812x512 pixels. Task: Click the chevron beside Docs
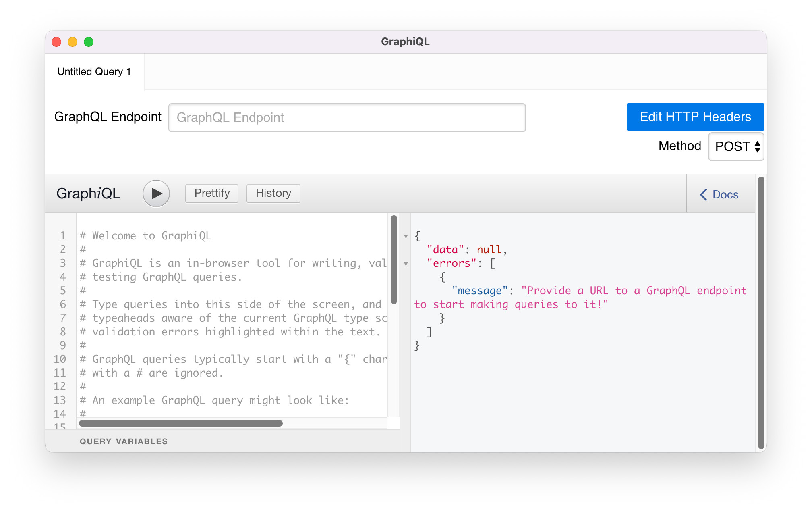pyautogui.click(x=704, y=195)
